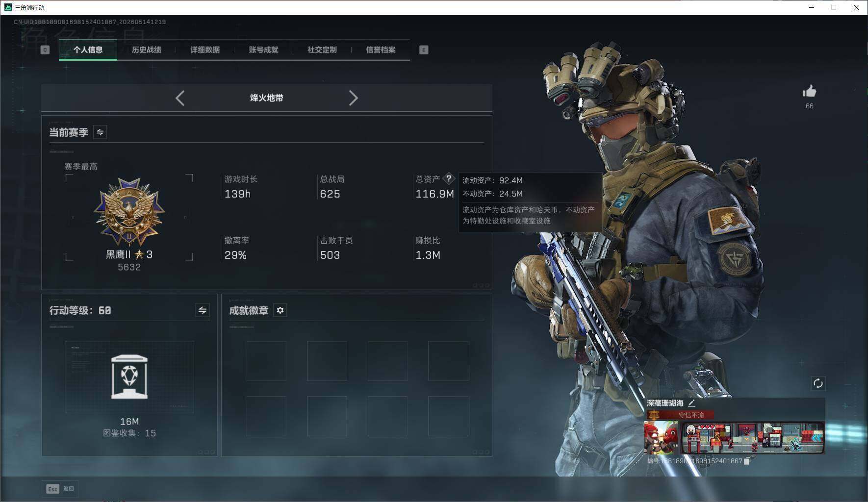
Task: Click the 流动资产: 92.4M tooltip line
Action: [492, 180]
